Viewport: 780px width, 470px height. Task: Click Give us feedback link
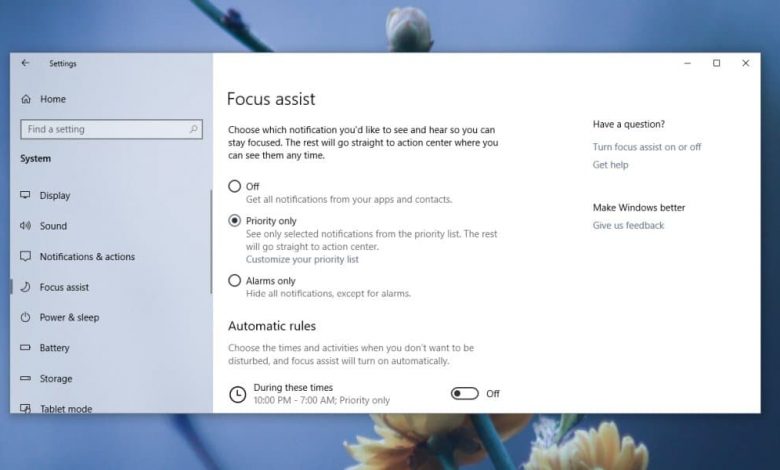coord(628,225)
